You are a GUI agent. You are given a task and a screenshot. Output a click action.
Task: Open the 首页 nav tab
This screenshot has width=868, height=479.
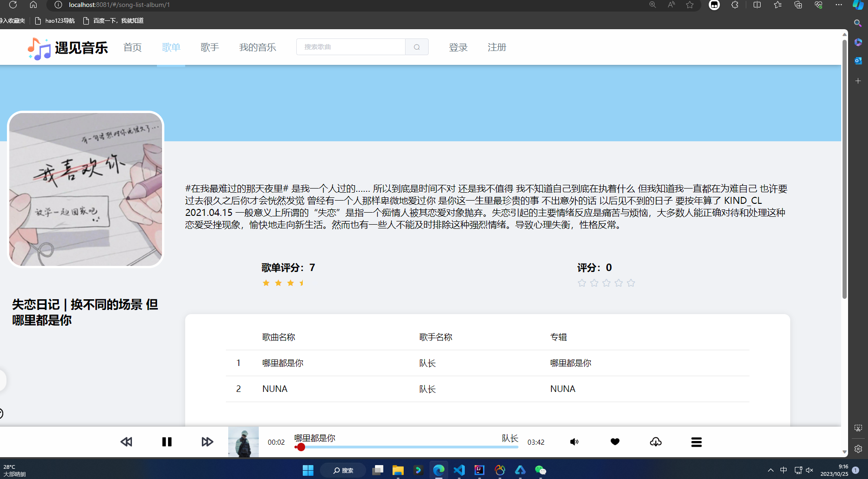tap(132, 47)
